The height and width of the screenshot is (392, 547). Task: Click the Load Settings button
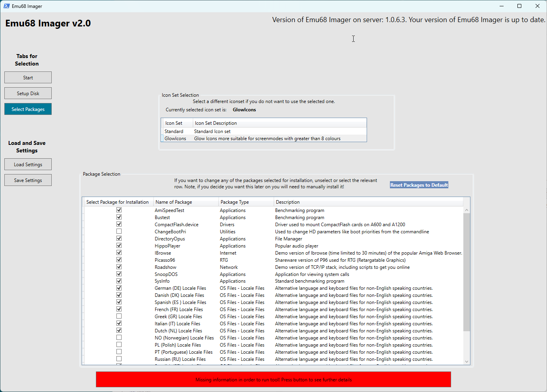point(28,164)
